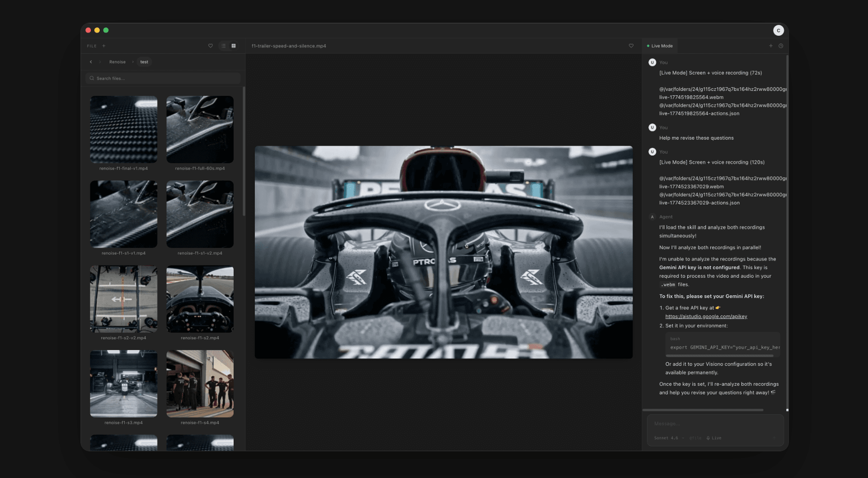Screen dimensions: 868x478
Task: Open the renoise-f1-s2.mp4 thumbnail
Action: click(200, 299)
